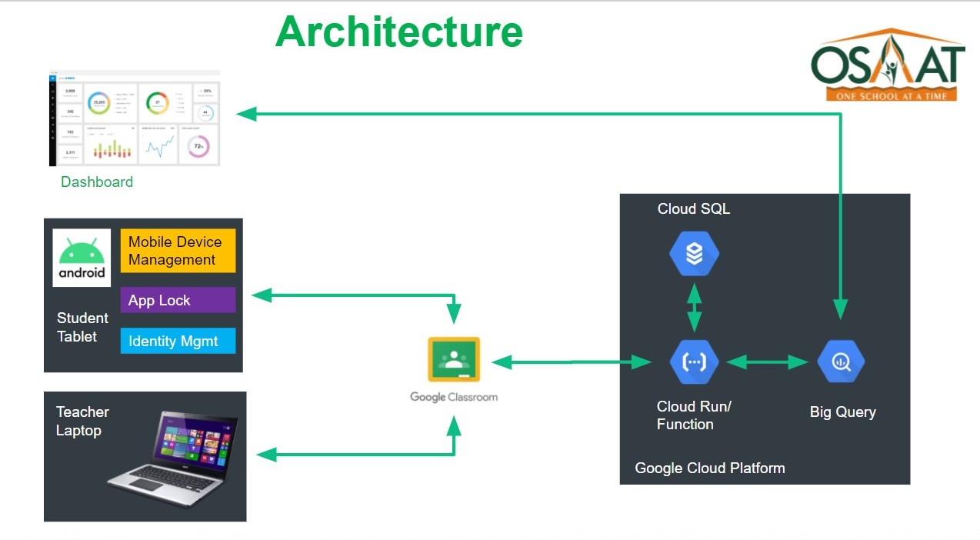Click the blue Identity Mgmt box

178,341
